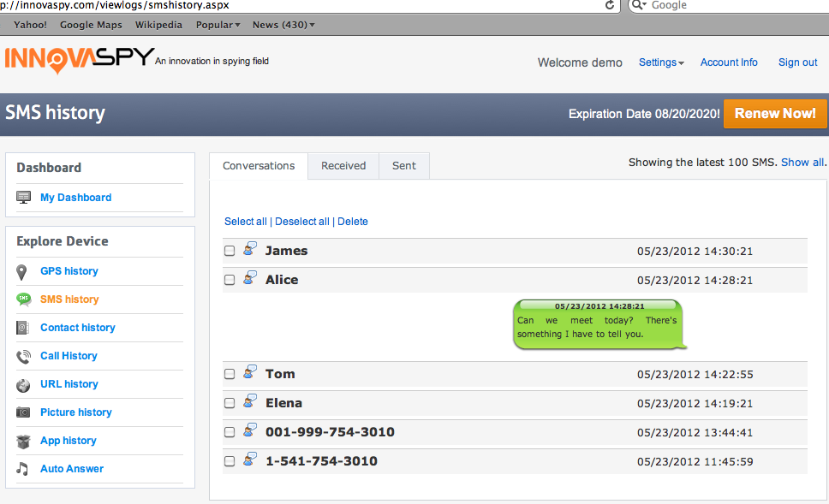Open the Settings dropdown menu
829x504 pixels.
click(x=661, y=62)
